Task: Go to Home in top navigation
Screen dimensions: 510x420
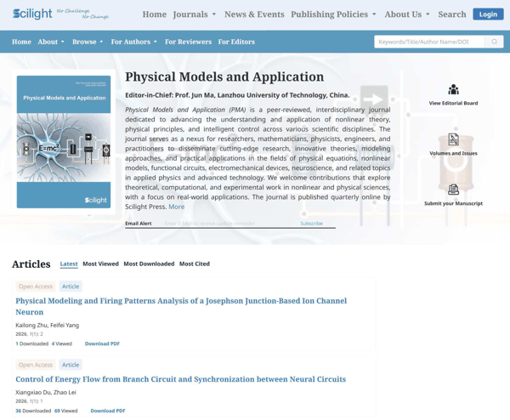Action: tap(154, 14)
